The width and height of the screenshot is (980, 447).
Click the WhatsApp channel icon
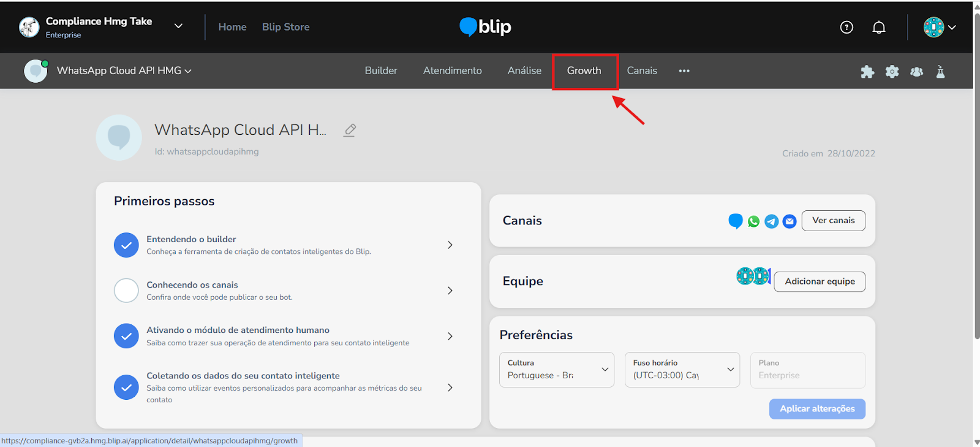(x=754, y=221)
